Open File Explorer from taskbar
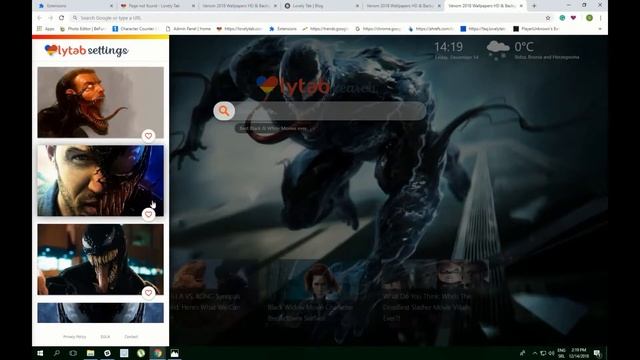640x360 pixels. click(x=91, y=353)
